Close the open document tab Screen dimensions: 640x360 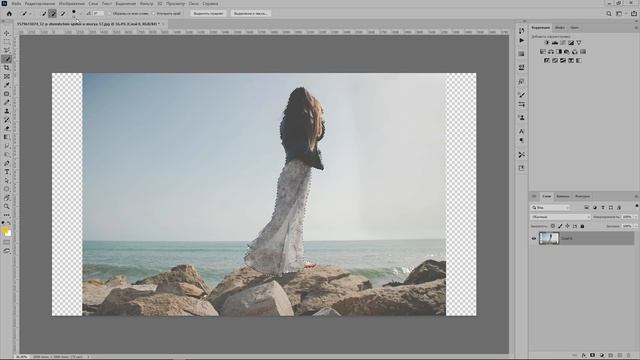tap(163, 24)
